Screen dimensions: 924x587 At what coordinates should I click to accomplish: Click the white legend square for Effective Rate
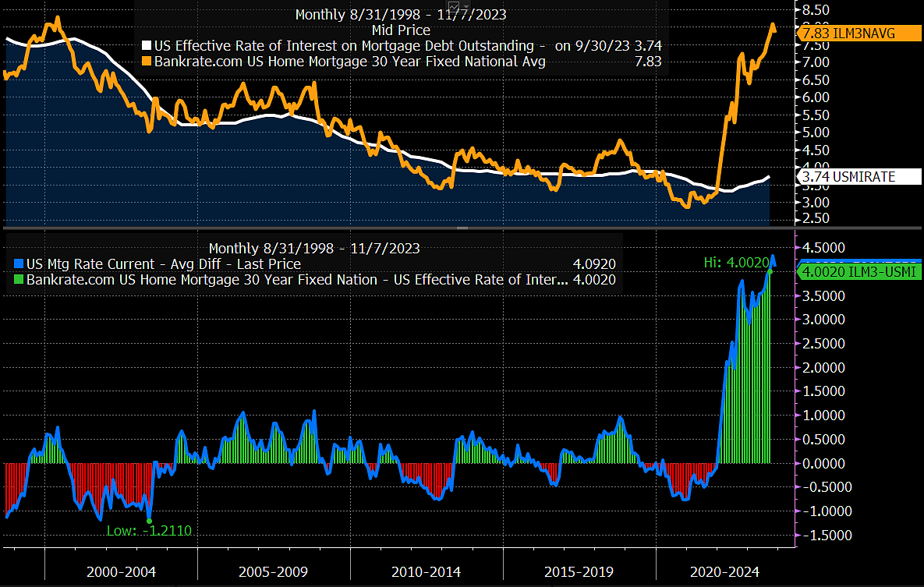pos(147,46)
